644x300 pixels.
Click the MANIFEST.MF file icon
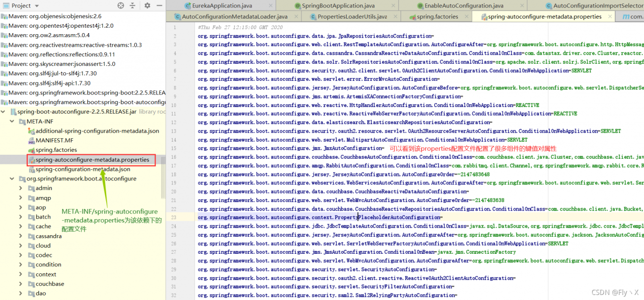tap(31, 141)
